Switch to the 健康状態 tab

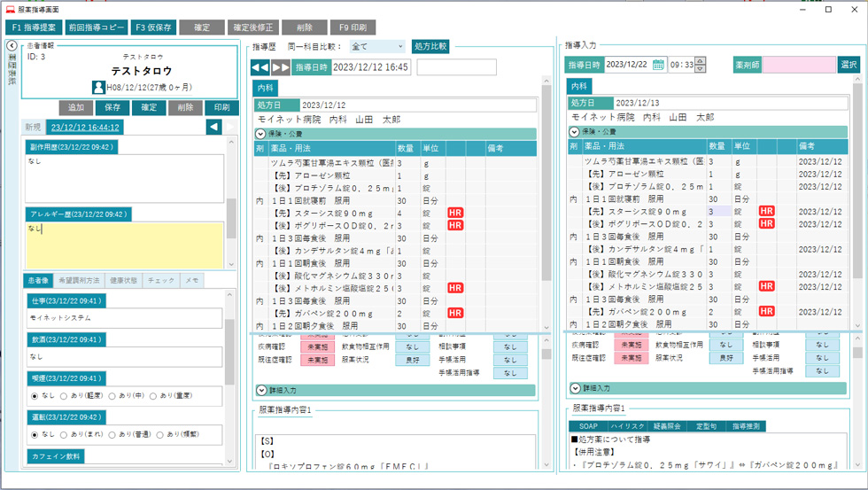[x=122, y=280]
